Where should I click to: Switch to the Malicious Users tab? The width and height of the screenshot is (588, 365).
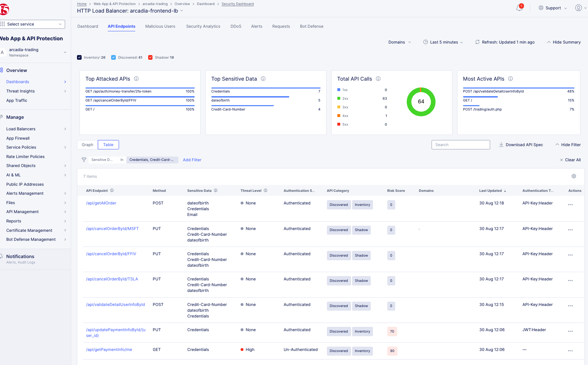[160, 26]
